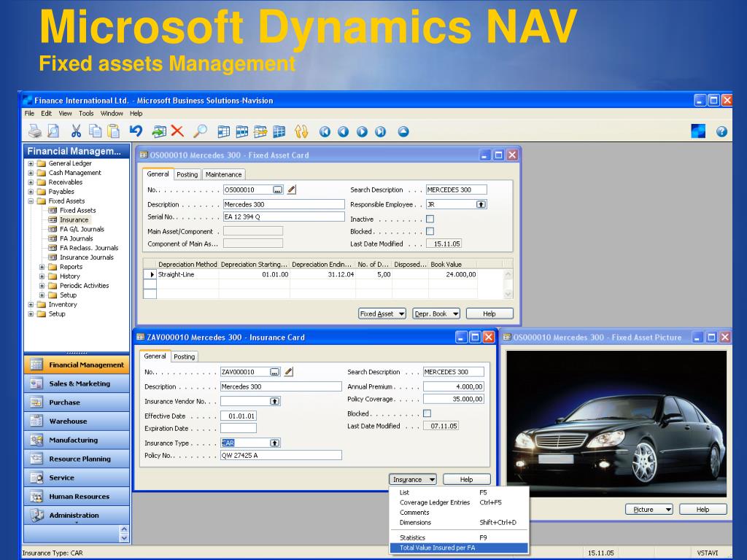The image size is (747, 560).
Task: Go to Last record arrow icon
Action: point(381,131)
